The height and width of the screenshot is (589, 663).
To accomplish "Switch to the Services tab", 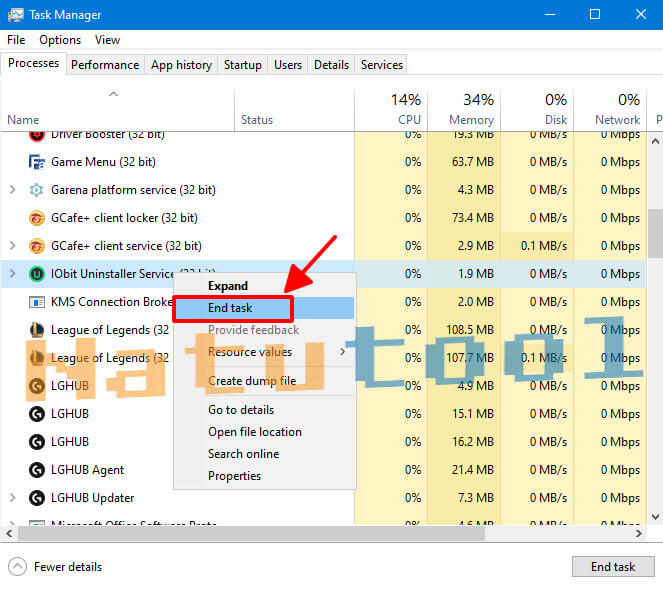I will click(x=382, y=65).
